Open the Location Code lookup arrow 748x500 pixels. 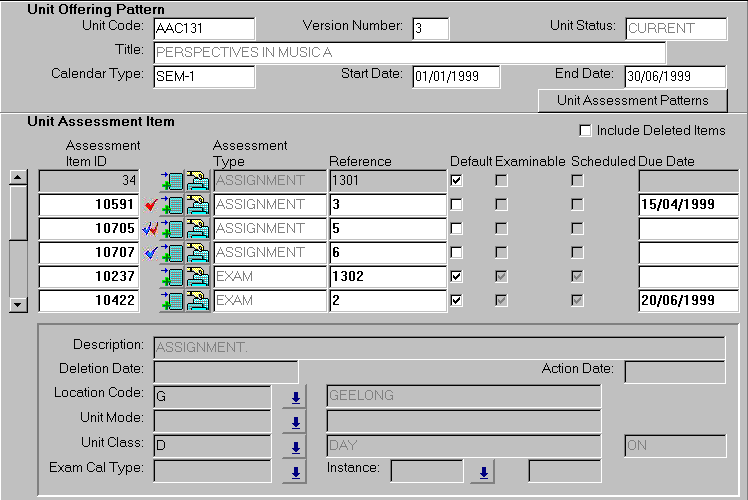(295, 397)
